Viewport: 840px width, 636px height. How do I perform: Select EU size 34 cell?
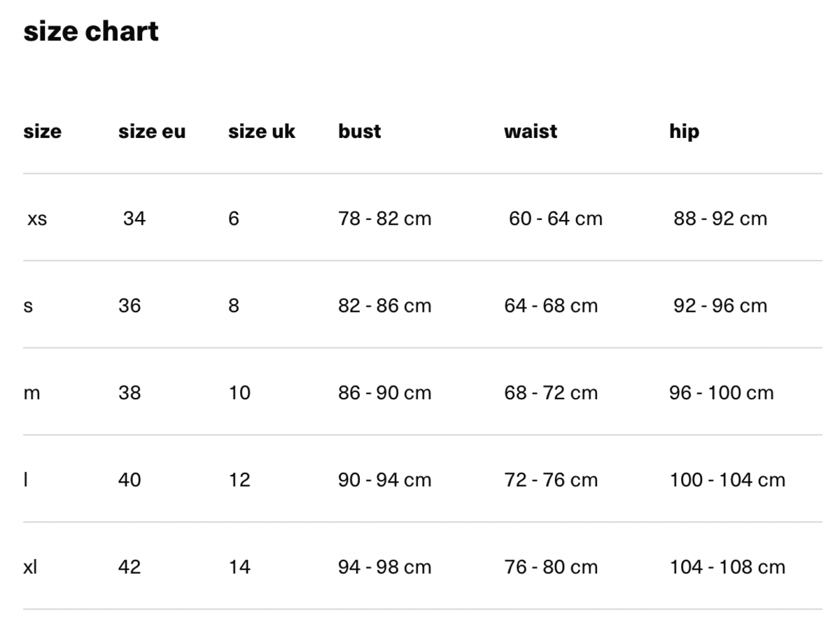[x=134, y=219]
